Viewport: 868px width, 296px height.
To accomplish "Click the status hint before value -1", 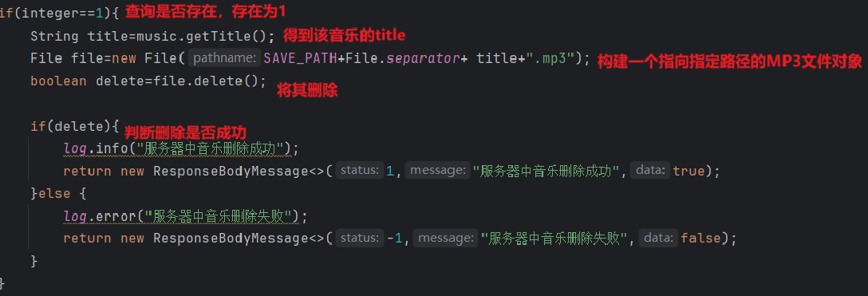I will point(359,238).
